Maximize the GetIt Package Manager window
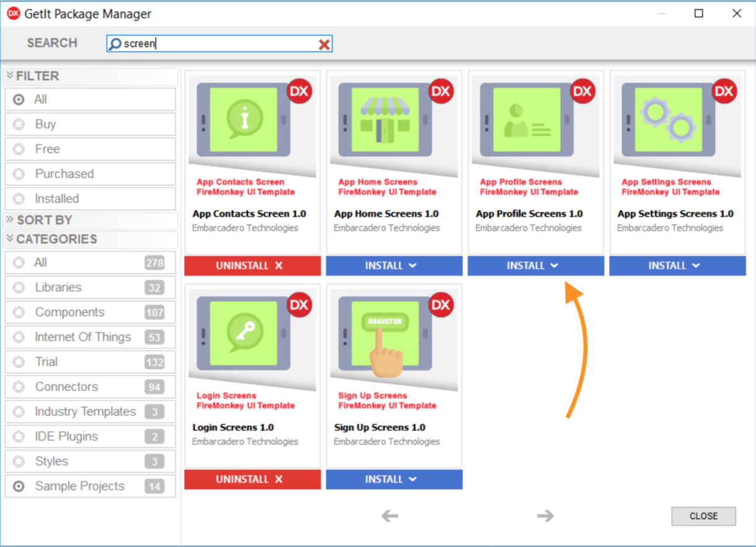The image size is (756, 547). [699, 14]
